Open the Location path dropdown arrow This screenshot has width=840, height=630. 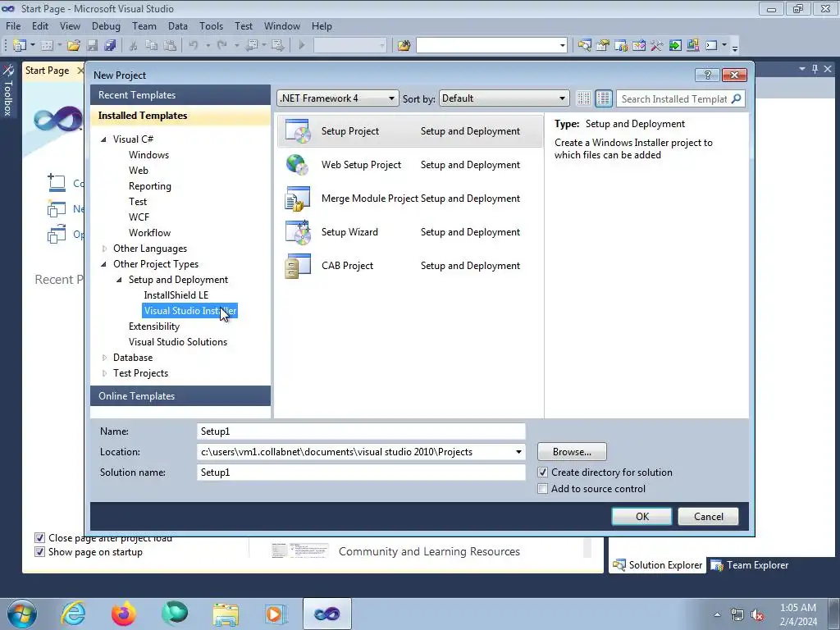click(518, 452)
